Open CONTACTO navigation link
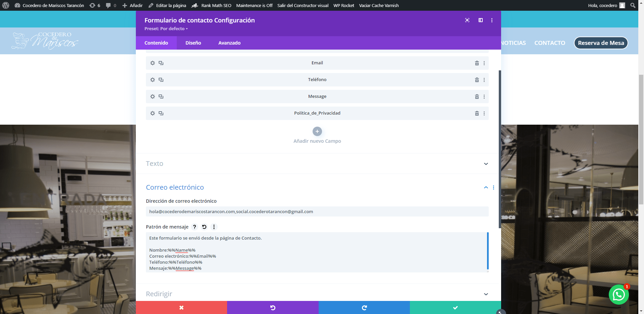The width and height of the screenshot is (644, 314). (x=549, y=43)
